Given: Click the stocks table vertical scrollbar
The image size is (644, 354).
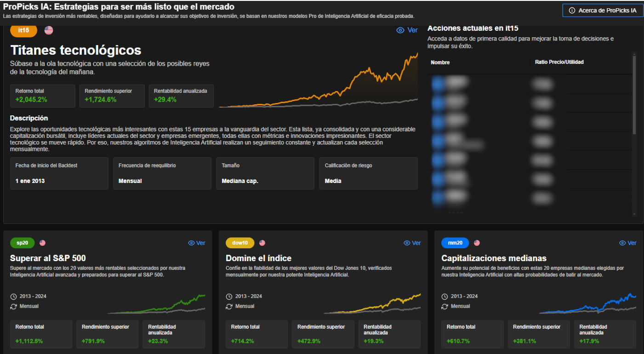Looking at the screenshot, I should 635,94.
